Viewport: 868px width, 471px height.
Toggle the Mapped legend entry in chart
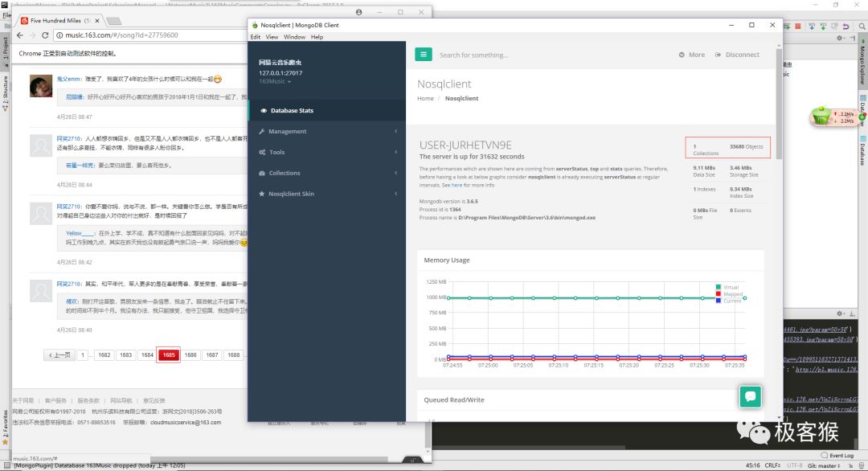pos(729,294)
